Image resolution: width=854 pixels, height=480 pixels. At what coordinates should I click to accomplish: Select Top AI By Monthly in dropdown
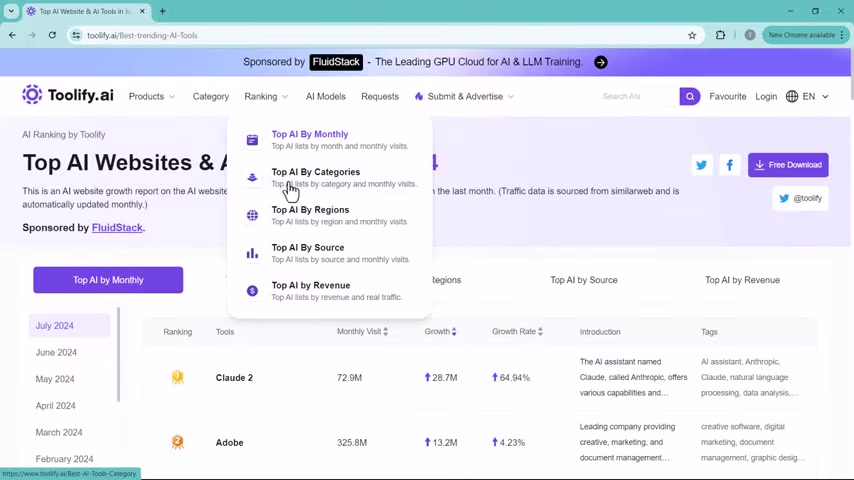pos(330,139)
